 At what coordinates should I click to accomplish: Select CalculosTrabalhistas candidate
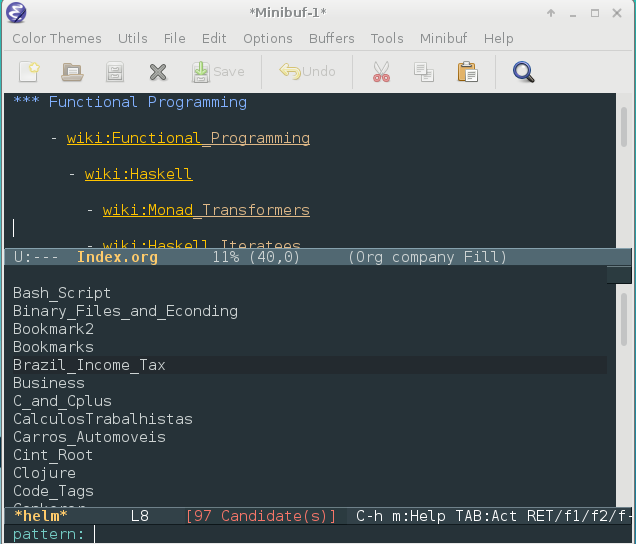coord(103,419)
